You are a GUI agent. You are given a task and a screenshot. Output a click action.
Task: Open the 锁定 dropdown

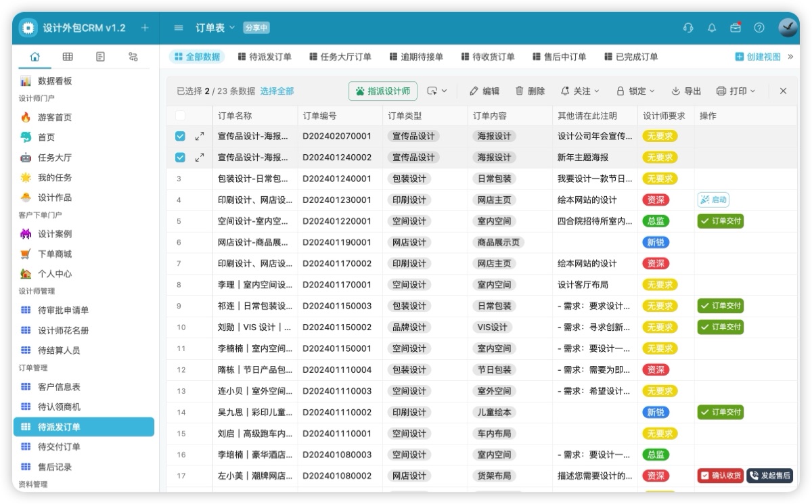[635, 91]
